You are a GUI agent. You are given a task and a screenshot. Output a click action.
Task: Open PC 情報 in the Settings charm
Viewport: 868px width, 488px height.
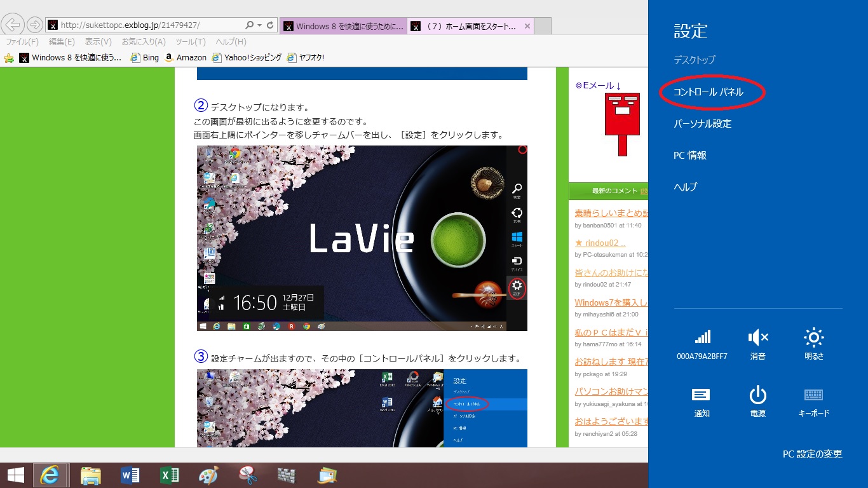pyautogui.click(x=690, y=155)
